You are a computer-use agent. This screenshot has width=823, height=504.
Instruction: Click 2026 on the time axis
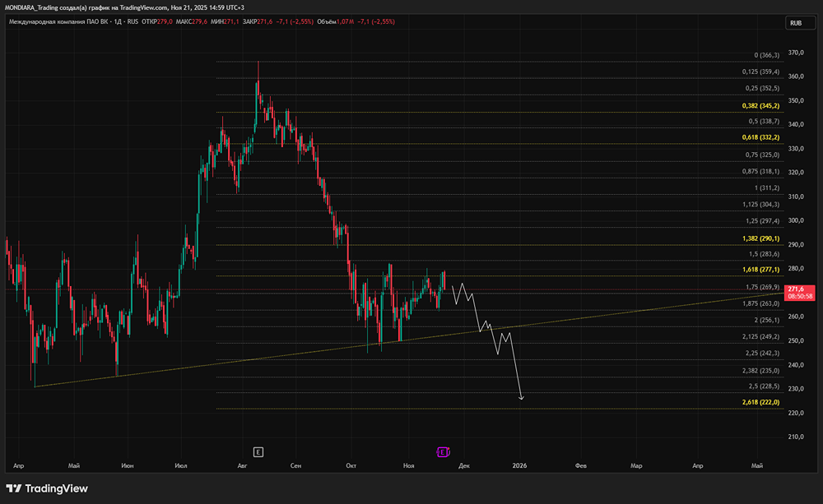519,465
